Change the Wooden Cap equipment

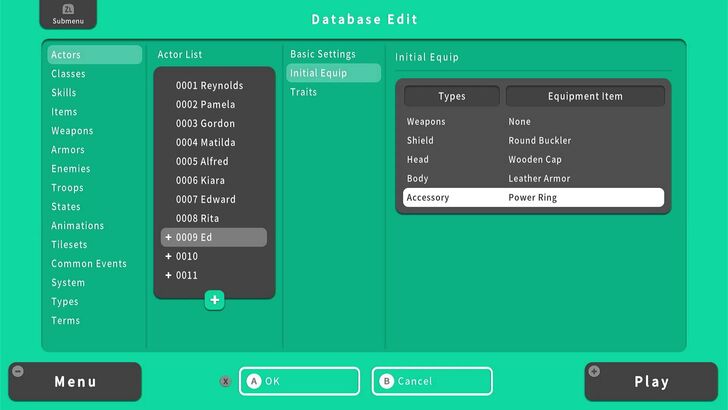click(x=535, y=160)
